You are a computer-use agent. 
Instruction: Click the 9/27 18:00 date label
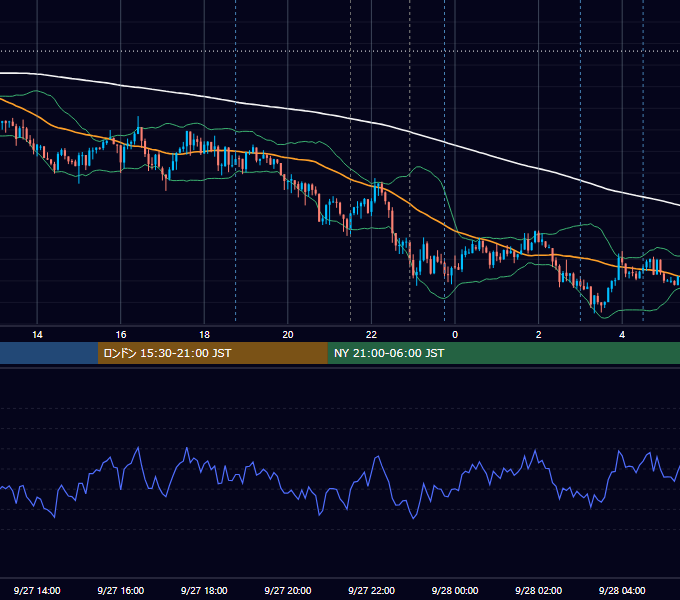coord(204,590)
